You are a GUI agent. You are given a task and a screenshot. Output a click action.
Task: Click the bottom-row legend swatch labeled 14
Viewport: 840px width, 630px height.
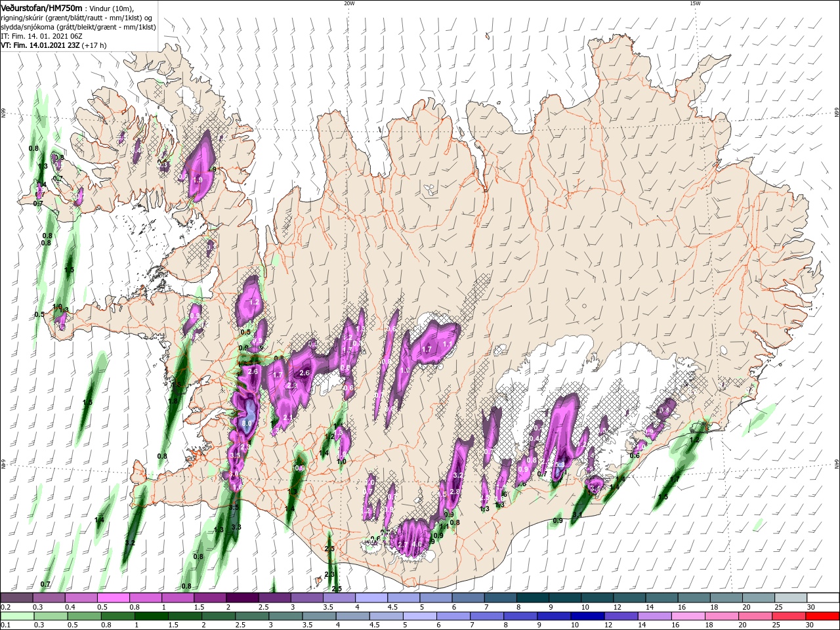click(654, 616)
